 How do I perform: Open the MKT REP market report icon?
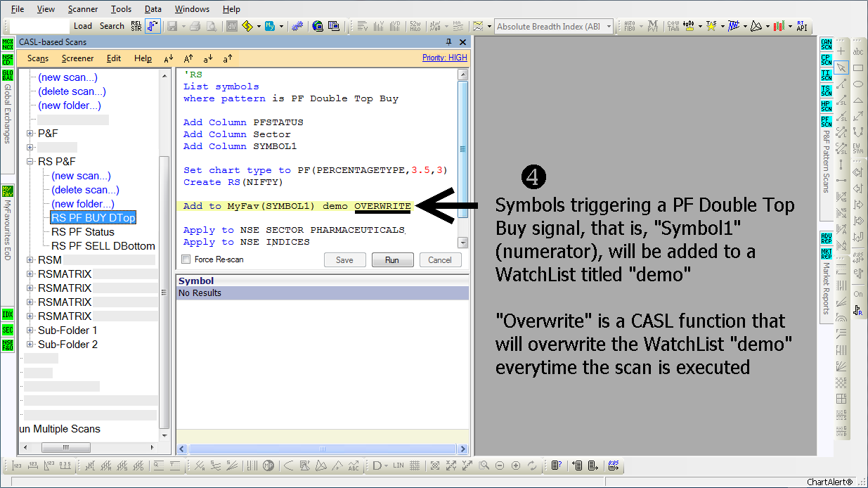pos(826,255)
